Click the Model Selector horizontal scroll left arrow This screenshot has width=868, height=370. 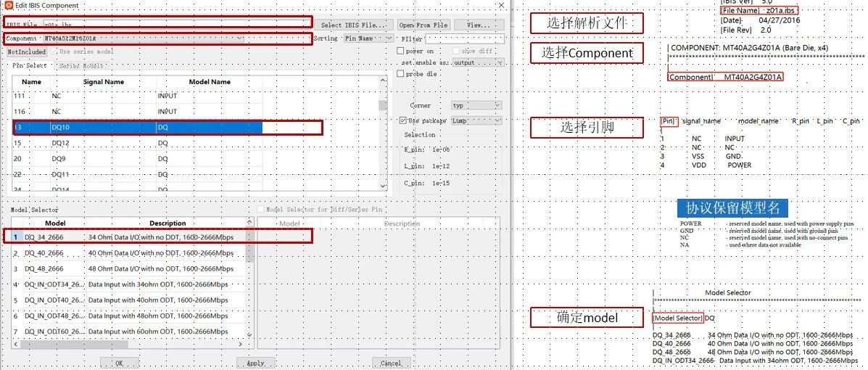(15, 344)
